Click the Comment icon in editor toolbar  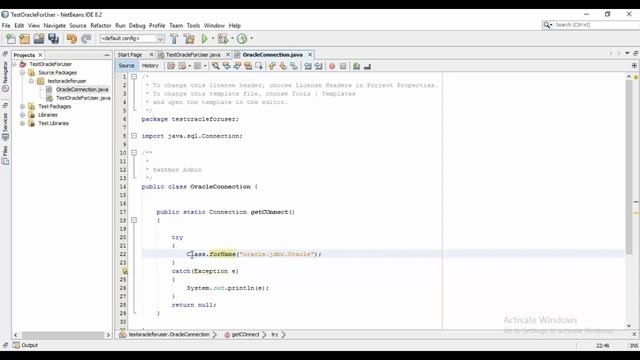click(x=356, y=66)
